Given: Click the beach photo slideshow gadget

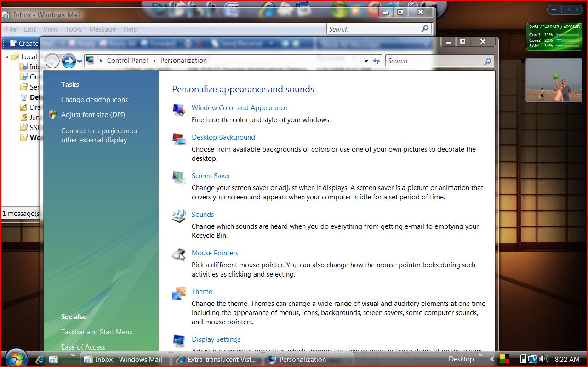Looking at the screenshot, I should [554, 81].
